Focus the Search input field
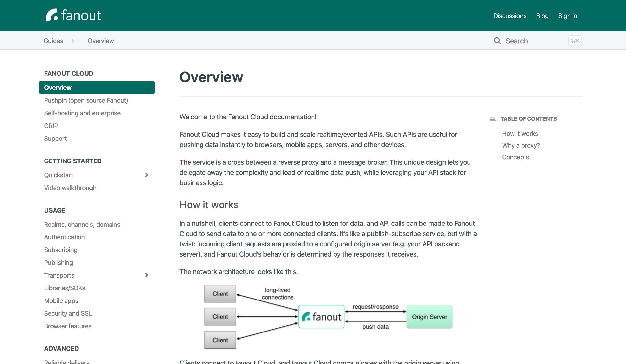Screen dimensions: 626x364 click(534, 41)
